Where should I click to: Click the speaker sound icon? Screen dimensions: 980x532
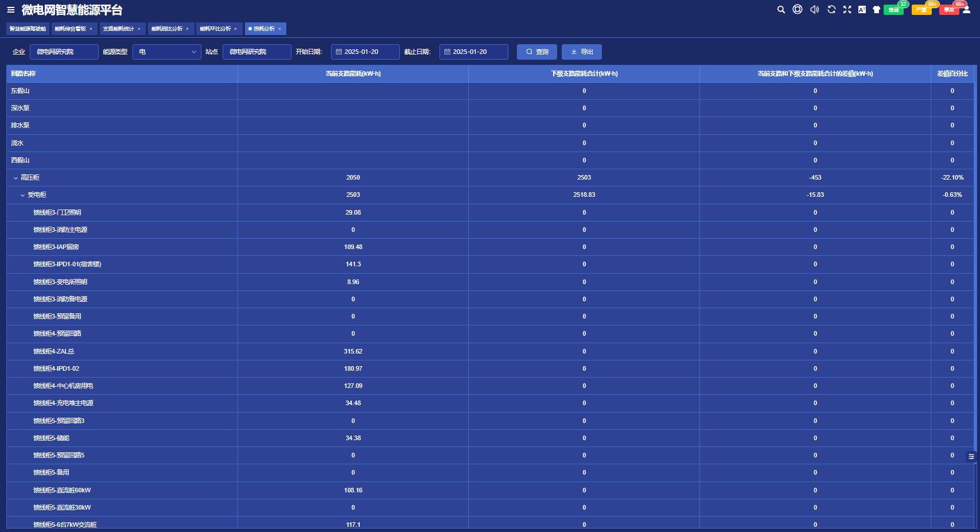coord(814,10)
